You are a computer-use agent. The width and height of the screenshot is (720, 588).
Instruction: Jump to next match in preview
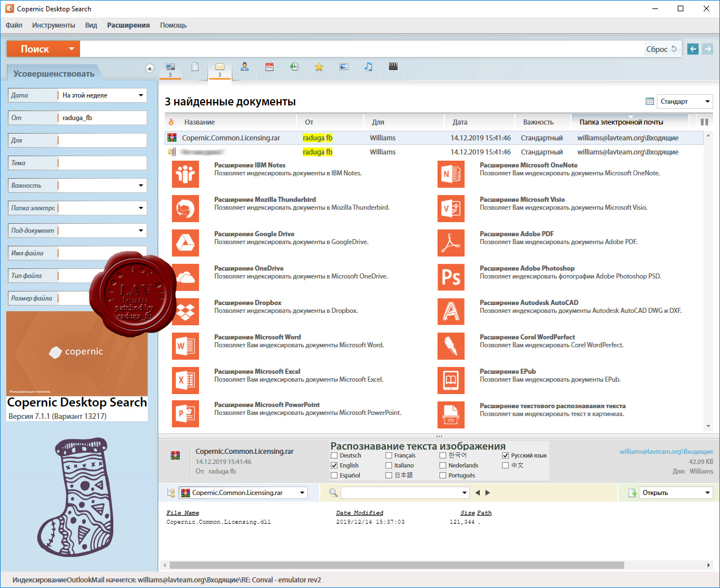(x=488, y=493)
